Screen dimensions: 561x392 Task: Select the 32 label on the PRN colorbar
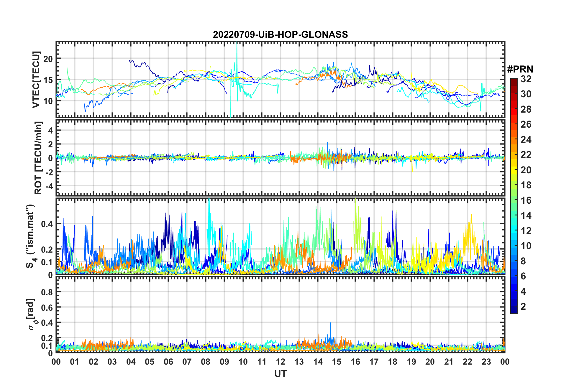pyautogui.click(x=526, y=79)
